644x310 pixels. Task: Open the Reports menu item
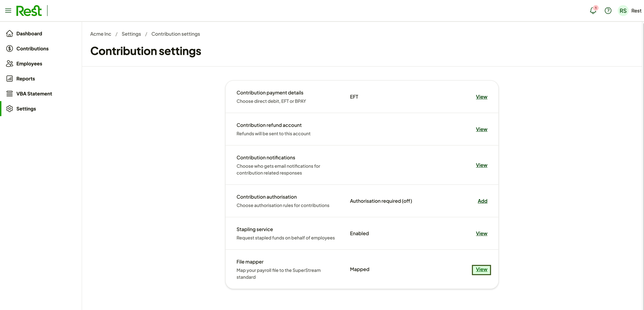(x=26, y=79)
